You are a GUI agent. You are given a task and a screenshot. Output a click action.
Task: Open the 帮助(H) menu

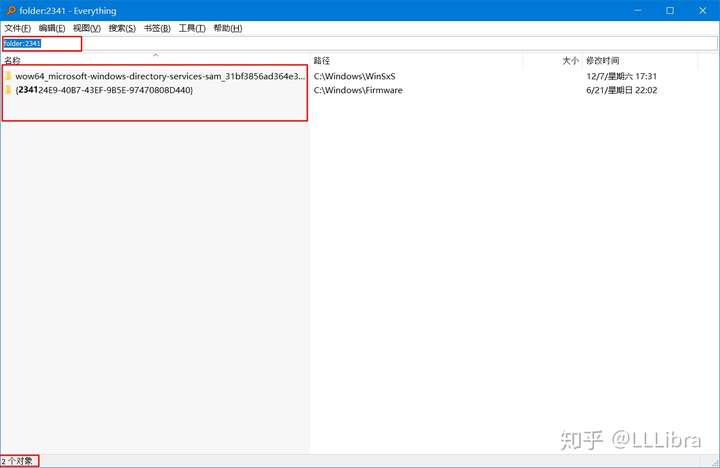[x=228, y=28]
